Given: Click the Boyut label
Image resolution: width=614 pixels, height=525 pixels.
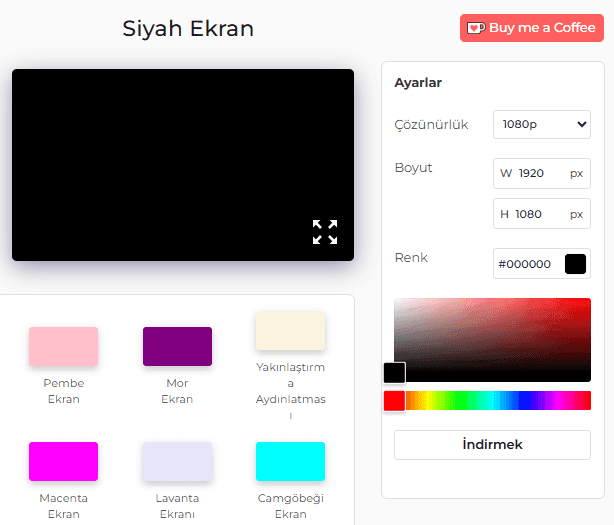Looking at the screenshot, I should coord(413,168).
